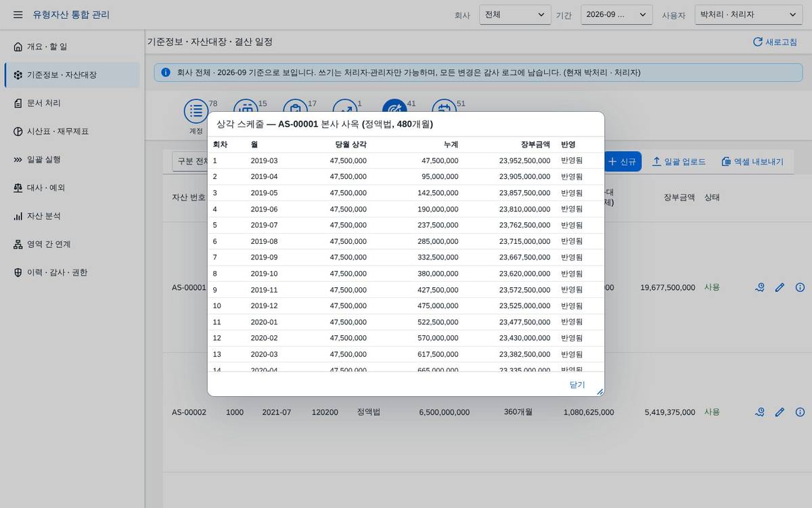The width and height of the screenshot is (812, 508).
Task: Open 시산표 · 재무제표 sidebar item
Action: [x=72, y=131]
